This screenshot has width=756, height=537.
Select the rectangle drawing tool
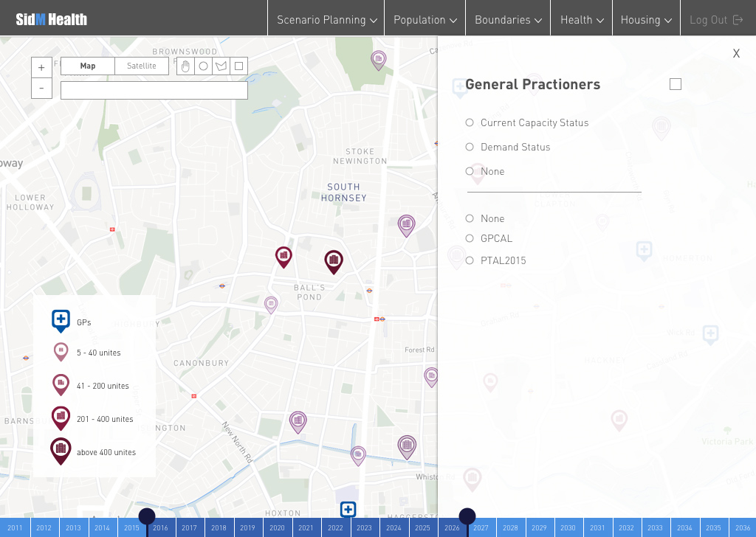(238, 66)
